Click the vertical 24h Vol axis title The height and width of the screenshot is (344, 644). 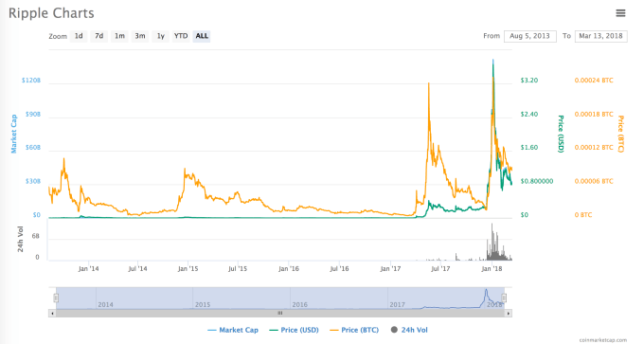point(20,239)
